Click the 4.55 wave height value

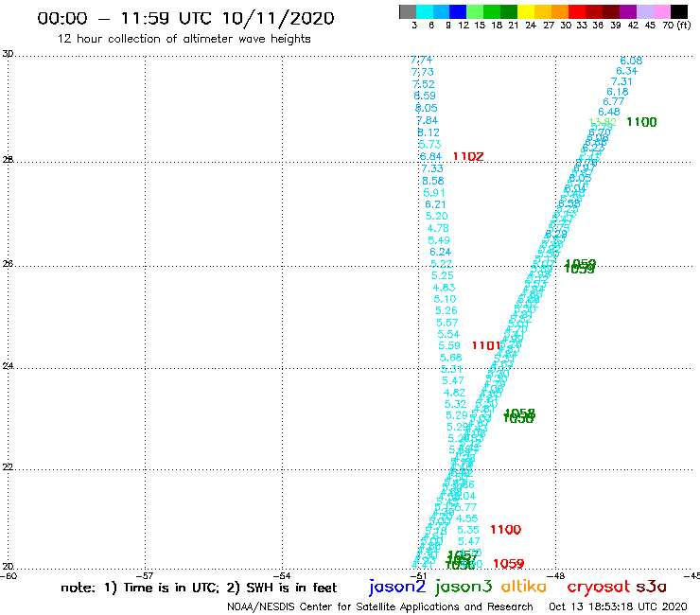[x=466, y=518]
